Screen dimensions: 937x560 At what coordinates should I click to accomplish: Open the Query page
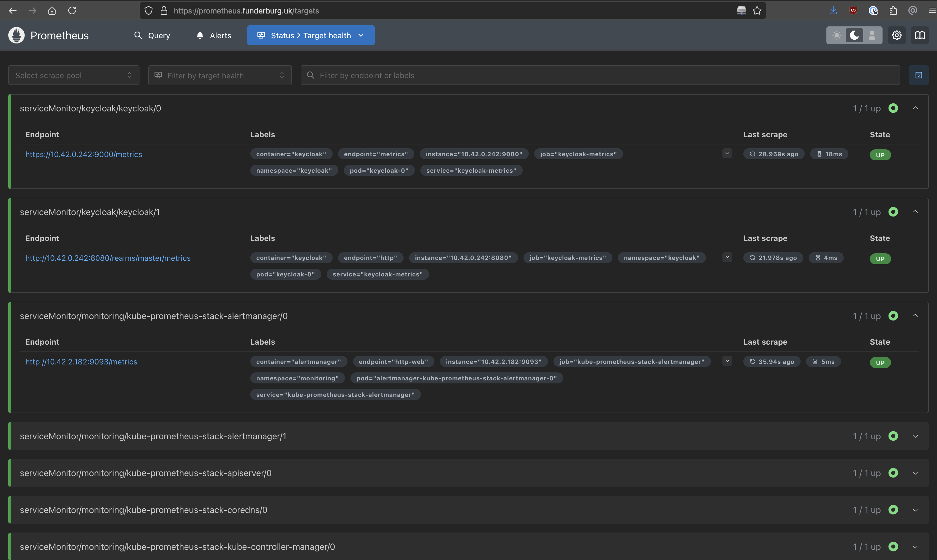[152, 35]
